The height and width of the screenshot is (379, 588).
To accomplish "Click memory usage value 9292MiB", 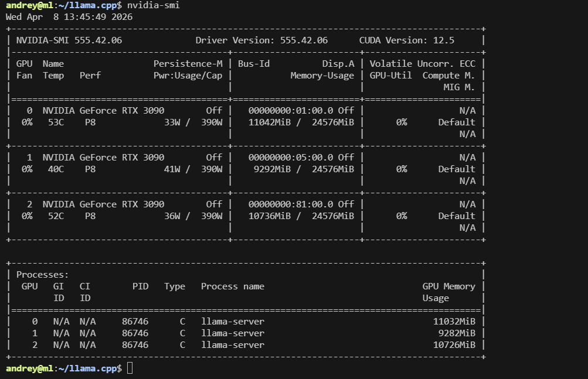I will pyautogui.click(x=272, y=169).
